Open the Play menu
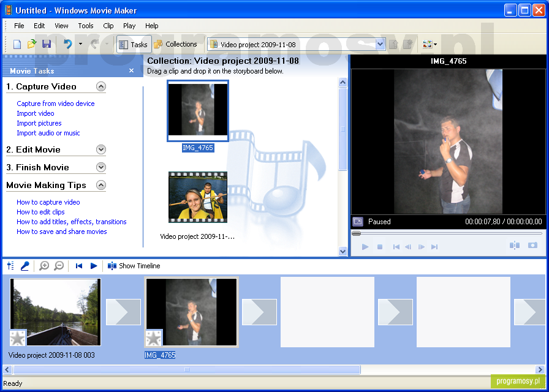The height and width of the screenshot is (392, 549). click(129, 26)
